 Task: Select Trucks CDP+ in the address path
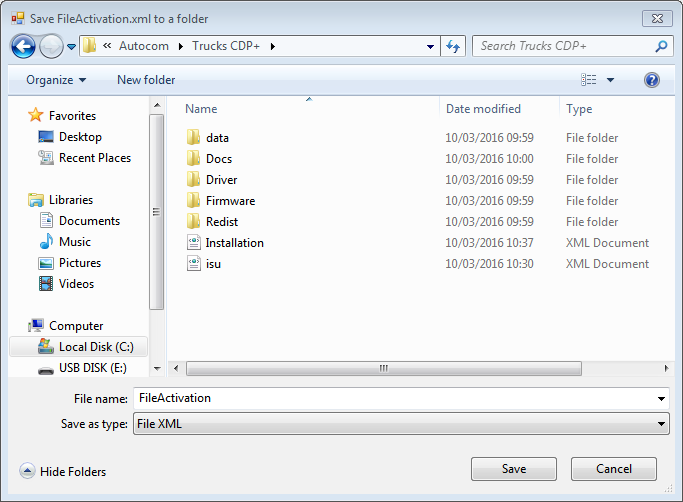pos(226,46)
